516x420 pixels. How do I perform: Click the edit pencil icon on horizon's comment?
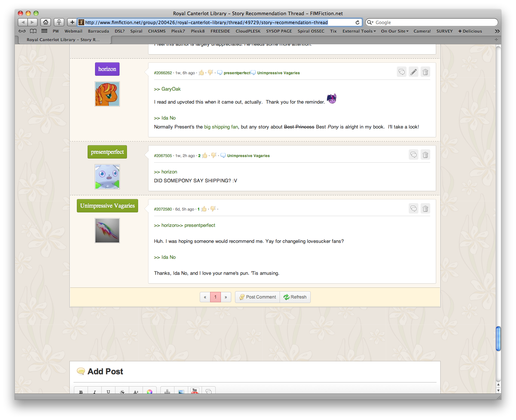(413, 72)
